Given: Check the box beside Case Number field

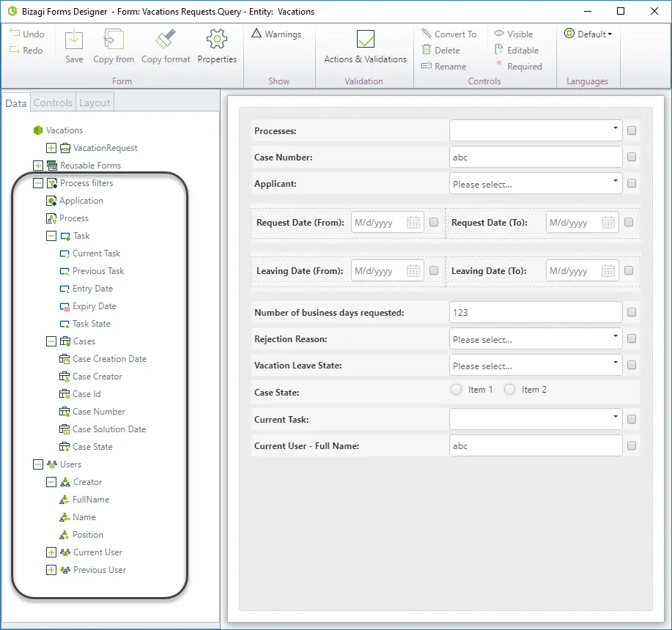Looking at the screenshot, I should 631,157.
